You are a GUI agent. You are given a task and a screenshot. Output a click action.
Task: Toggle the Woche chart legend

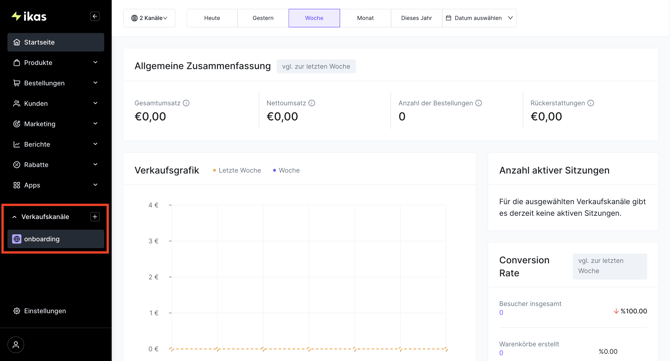point(286,170)
